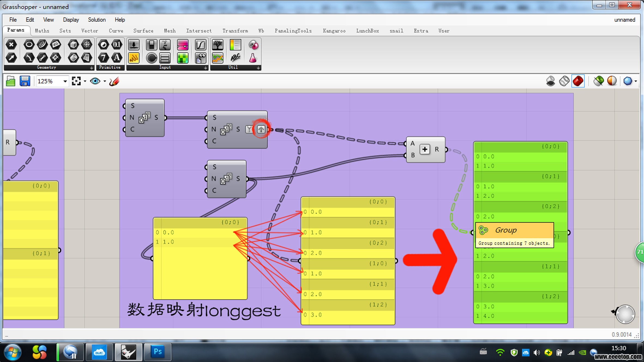Click the Zoom Extents canvas icon

[x=76, y=81]
